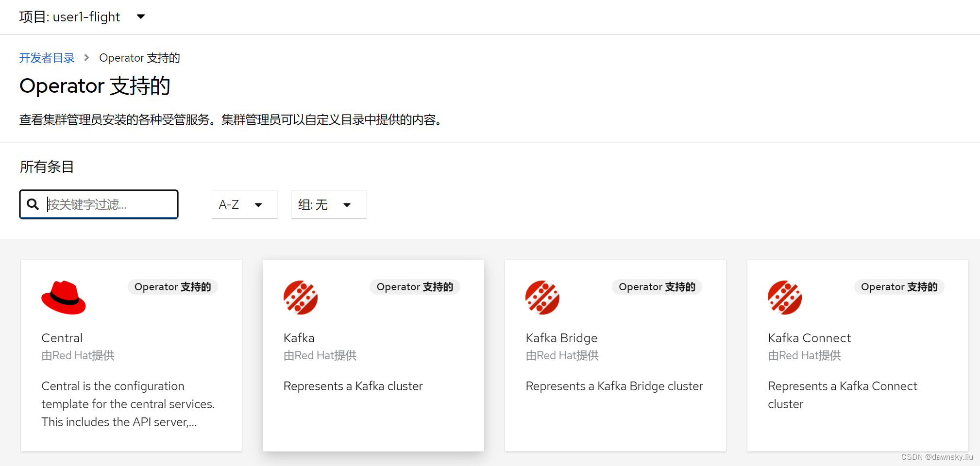Open the Kafka Bridge card title
Image resolution: width=980 pixels, height=466 pixels.
pyautogui.click(x=561, y=338)
